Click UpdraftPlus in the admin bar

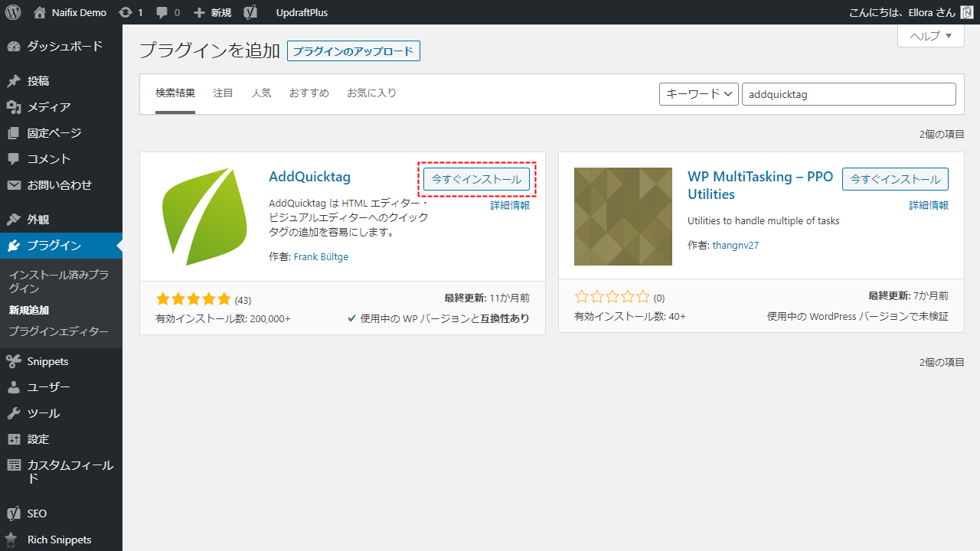[x=302, y=13]
